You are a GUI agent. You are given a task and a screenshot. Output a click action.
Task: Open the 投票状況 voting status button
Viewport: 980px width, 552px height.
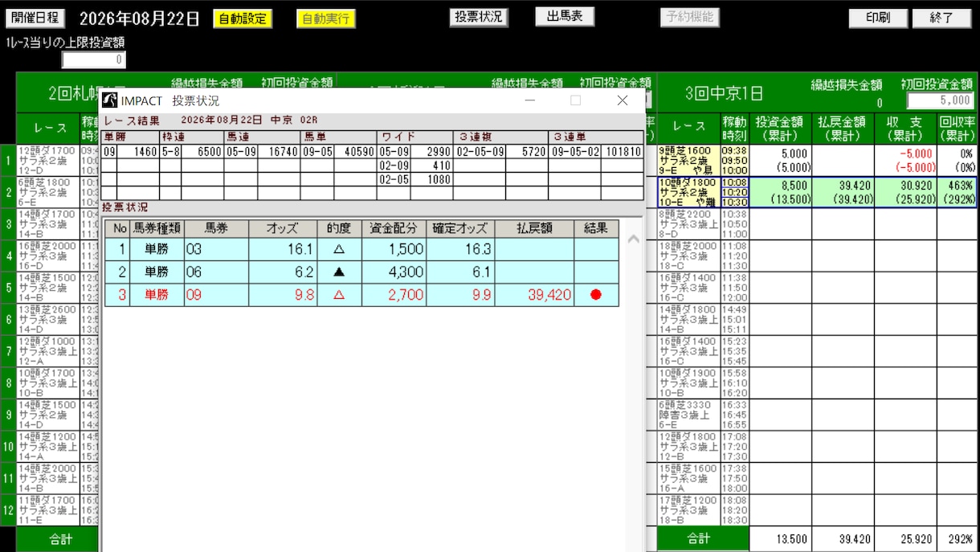pos(479,17)
